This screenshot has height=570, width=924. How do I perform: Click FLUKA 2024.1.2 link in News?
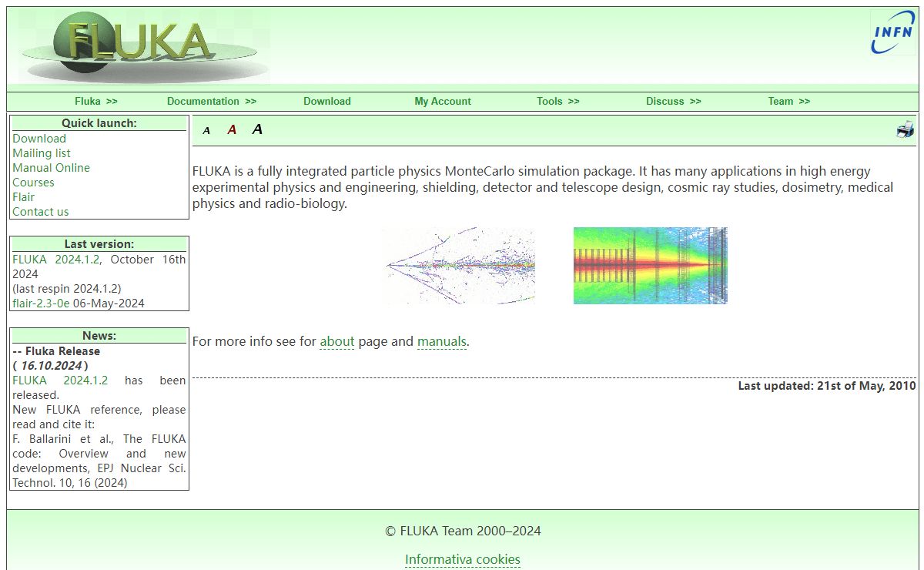click(60, 381)
